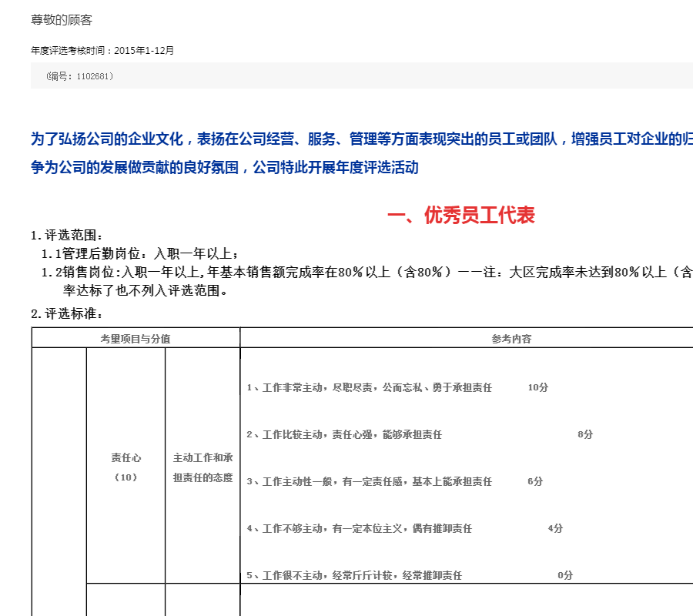693x616 pixels.
Task: Click the 年度评选考核时间 date line
Action: [102, 51]
